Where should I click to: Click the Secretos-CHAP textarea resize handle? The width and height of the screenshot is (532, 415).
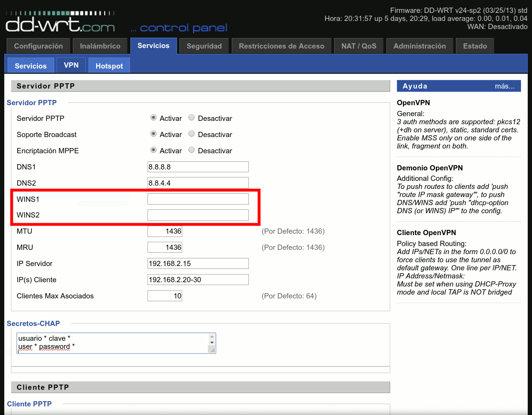point(213,350)
